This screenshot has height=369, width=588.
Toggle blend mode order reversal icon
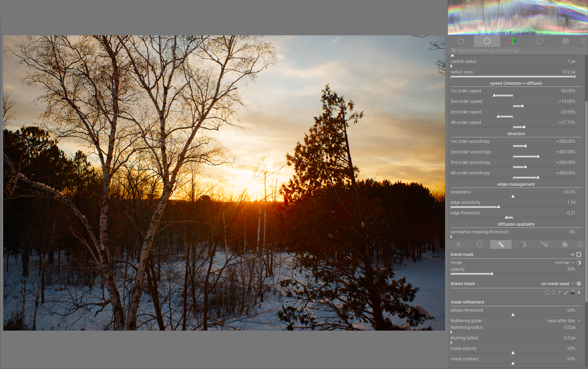click(579, 262)
